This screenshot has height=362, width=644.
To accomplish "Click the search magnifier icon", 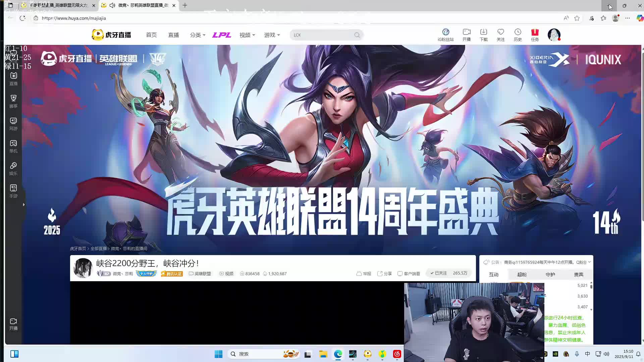I will click(x=357, y=35).
